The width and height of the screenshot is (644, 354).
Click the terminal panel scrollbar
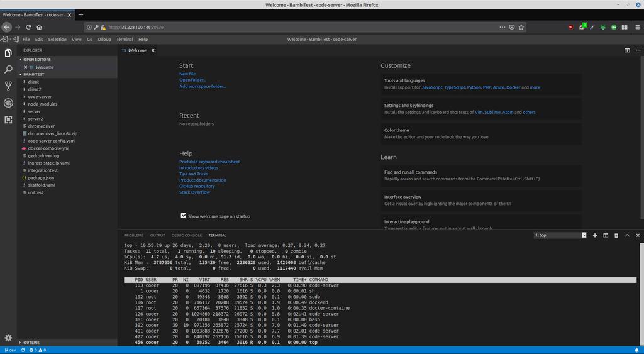tap(641, 294)
